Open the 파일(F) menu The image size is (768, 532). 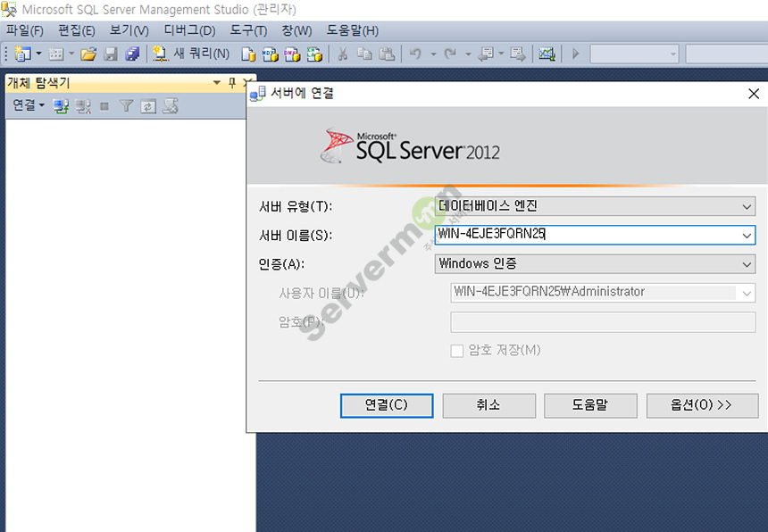(24, 31)
